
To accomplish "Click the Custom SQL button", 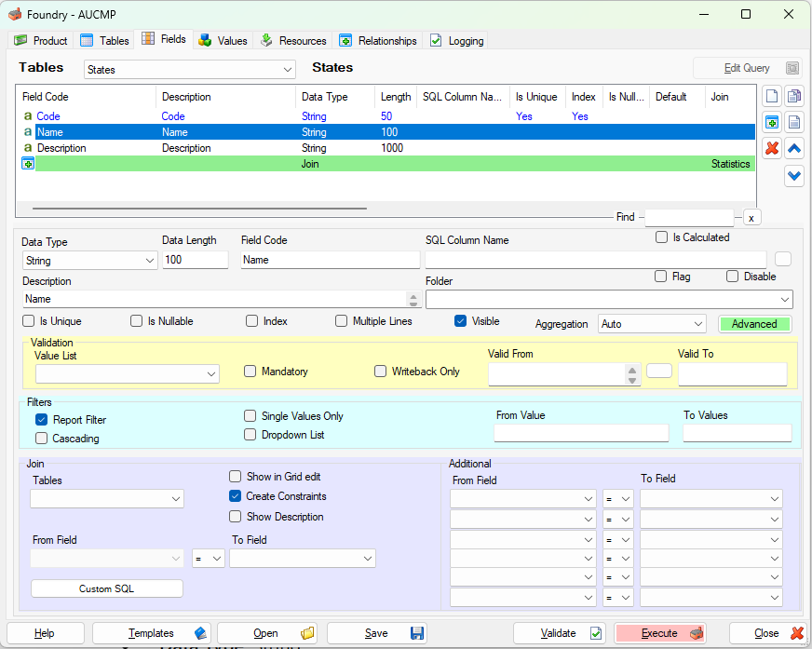I will 107,588.
